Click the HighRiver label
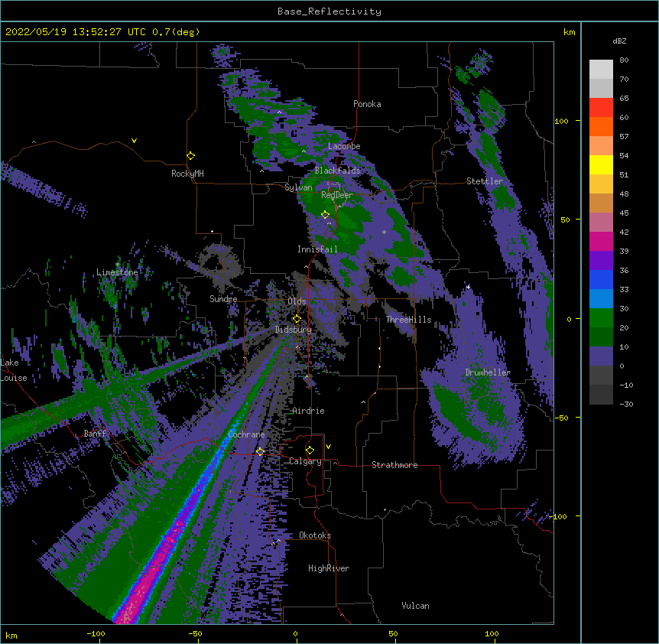 (x=329, y=568)
